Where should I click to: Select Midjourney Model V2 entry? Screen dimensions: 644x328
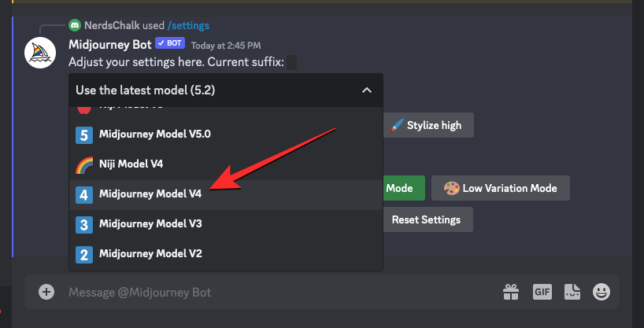click(226, 255)
